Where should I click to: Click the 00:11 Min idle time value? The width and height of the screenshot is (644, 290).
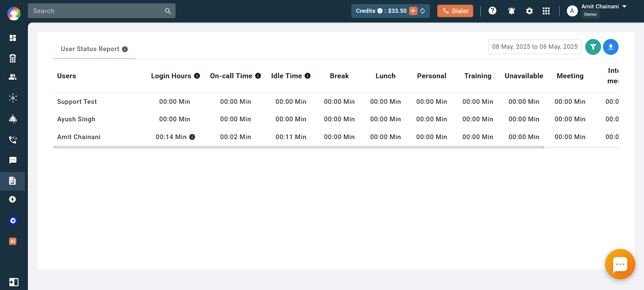(291, 137)
